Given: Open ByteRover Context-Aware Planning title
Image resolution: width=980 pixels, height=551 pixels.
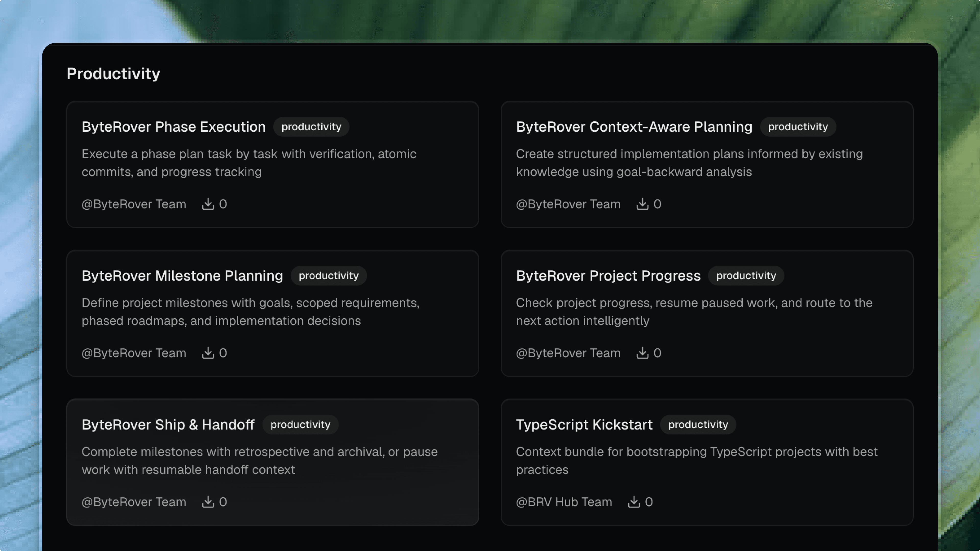Looking at the screenshot, I should click(x=634, y=127).
